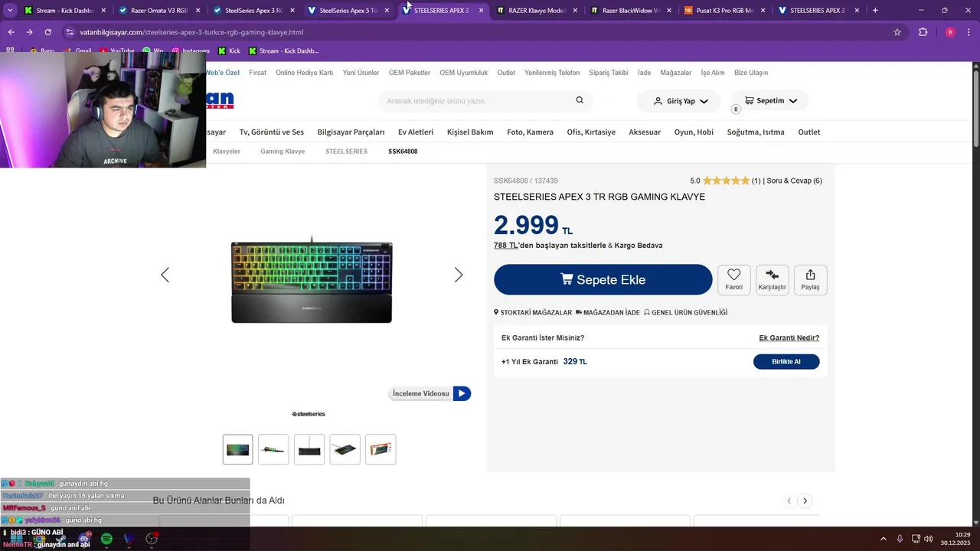Open the Fırsat top link
Viewport: 980px width, 551px height.
pos(258,73)
